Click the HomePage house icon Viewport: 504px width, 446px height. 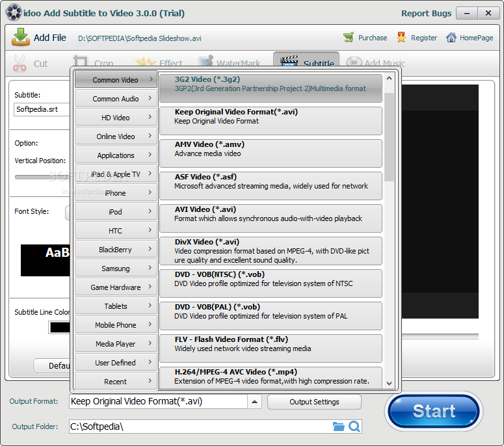(451, 37)
